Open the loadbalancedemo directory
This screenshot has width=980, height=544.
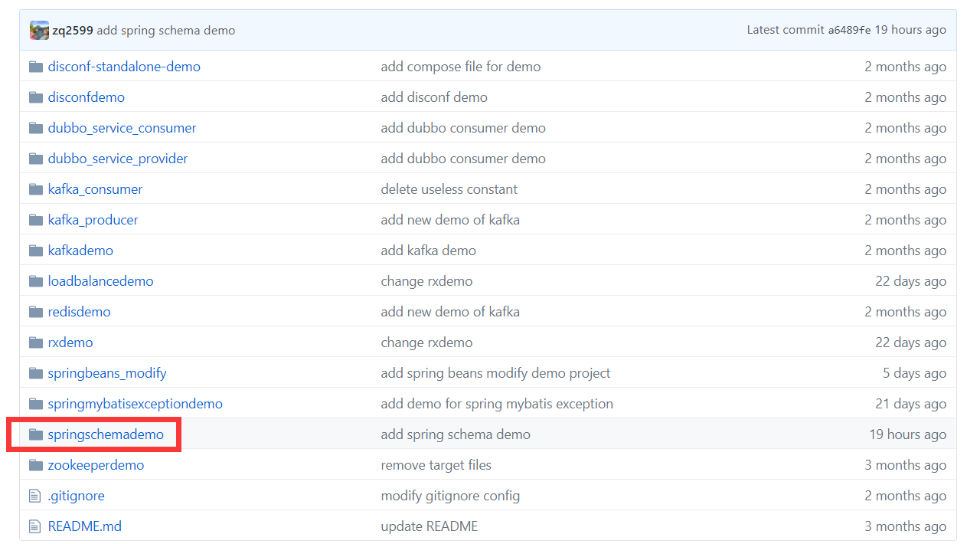click(x=100, y=281)
